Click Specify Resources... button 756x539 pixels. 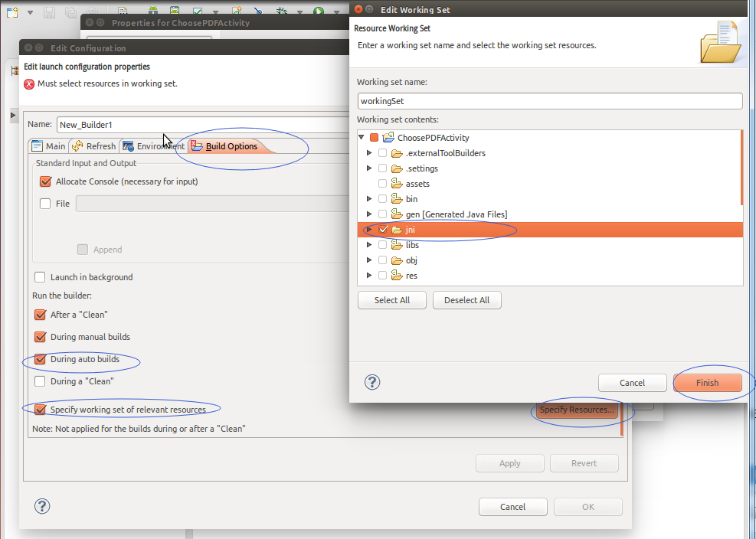click(577, 410)
